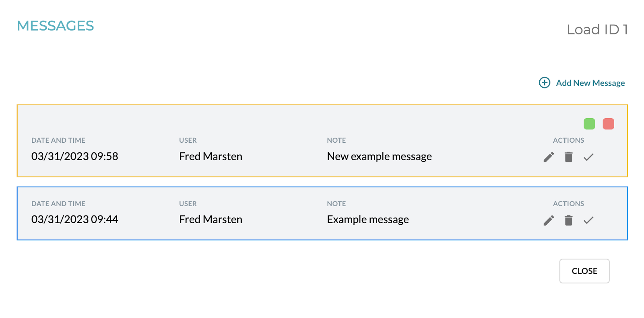Select the message dated 03/31/2023 09:58

(x=75, y=156)
